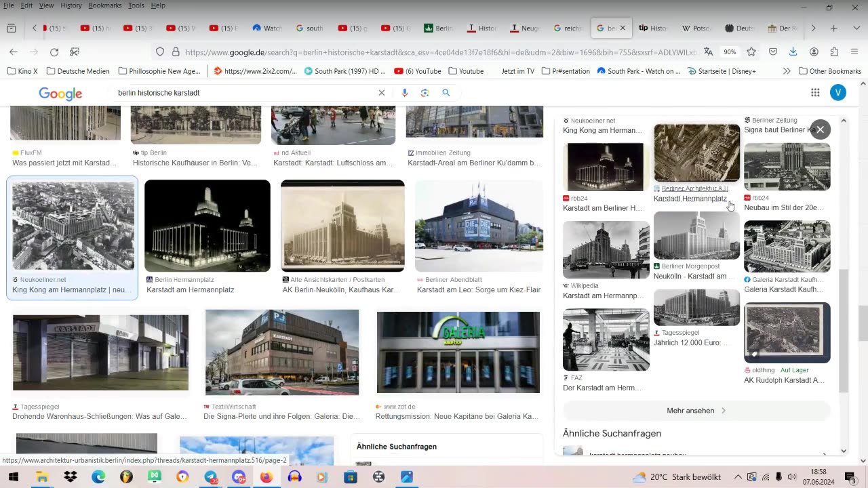The height and width of the screenshot is (488, 868).
Task: Open TextilWirtschaft Signa-Pleite image
Action: [x=282, y=352]
